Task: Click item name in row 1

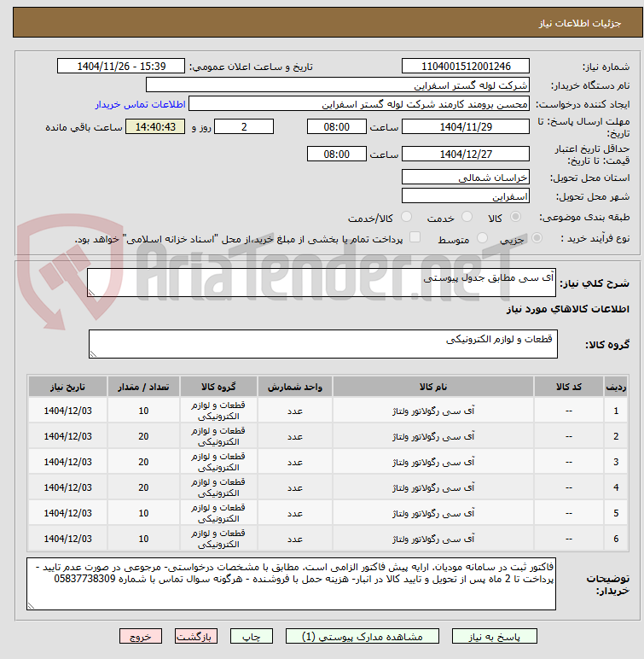Action: pos(433,411)
